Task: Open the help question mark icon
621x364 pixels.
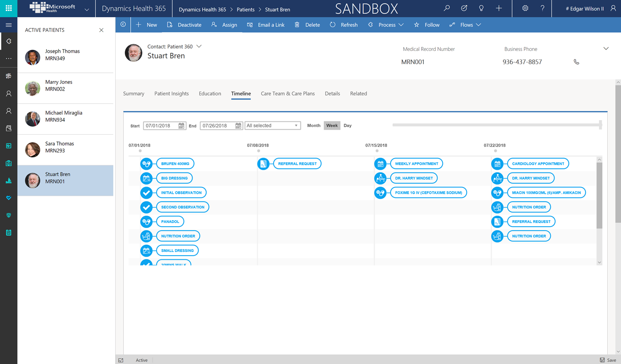Action: 542,8
